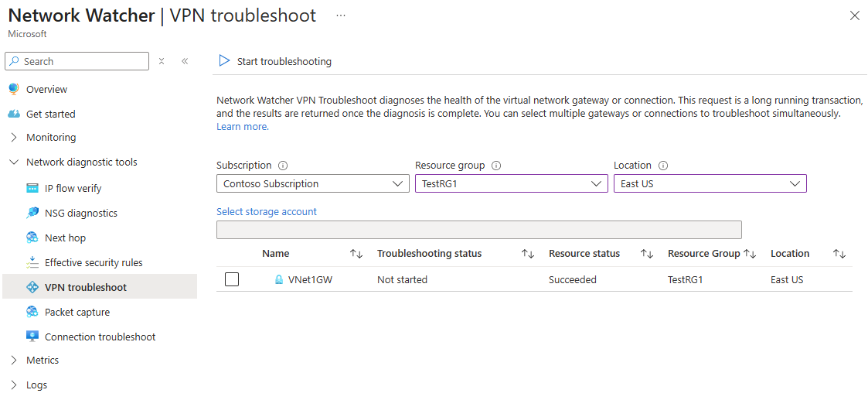The image size is (868, 400).
Task: Click the Learn more link
Action: tap(243, 127)
